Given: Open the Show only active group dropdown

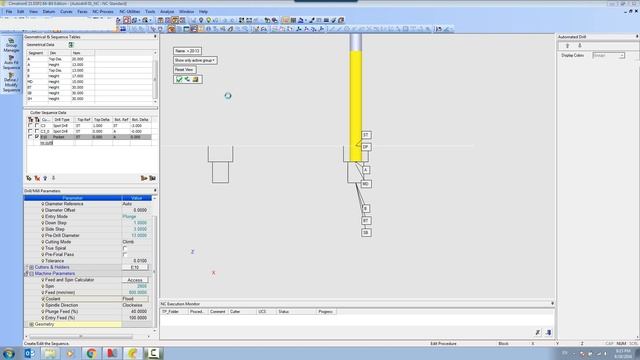Looking at the screenshot, I should 195,60.
